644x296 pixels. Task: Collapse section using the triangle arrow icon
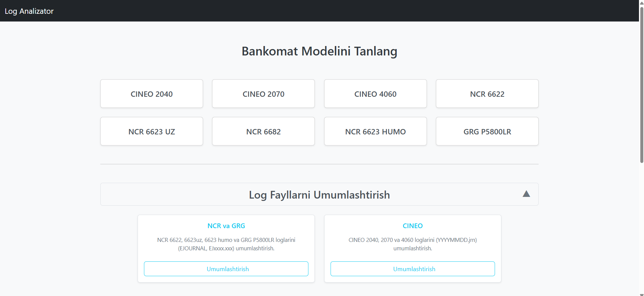point(526,194)
